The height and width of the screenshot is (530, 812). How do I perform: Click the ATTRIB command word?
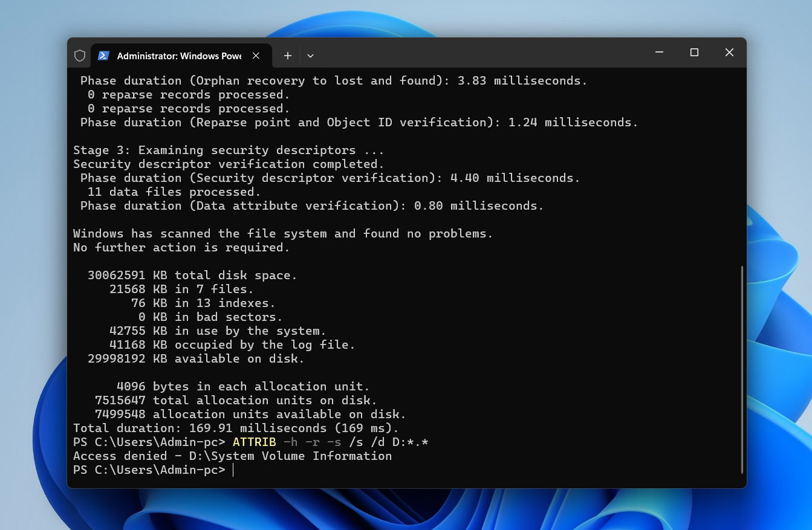click(x=254, y=442)
